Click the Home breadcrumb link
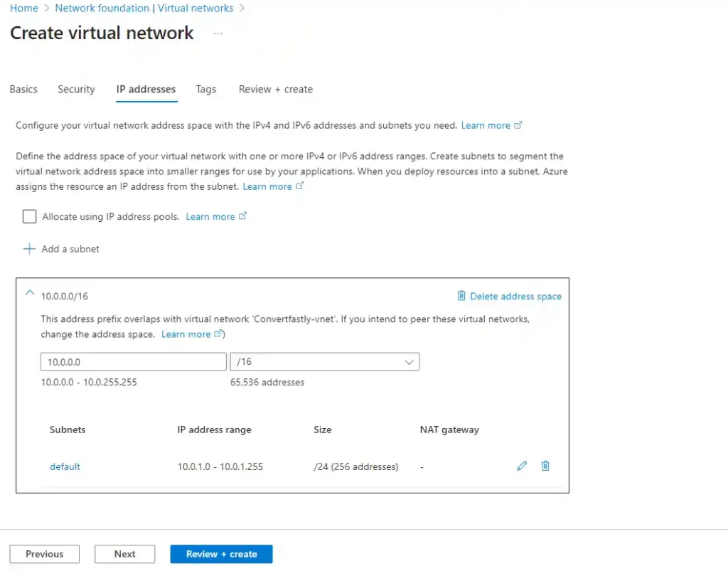The image size is (728, 571). coord(23,9)
